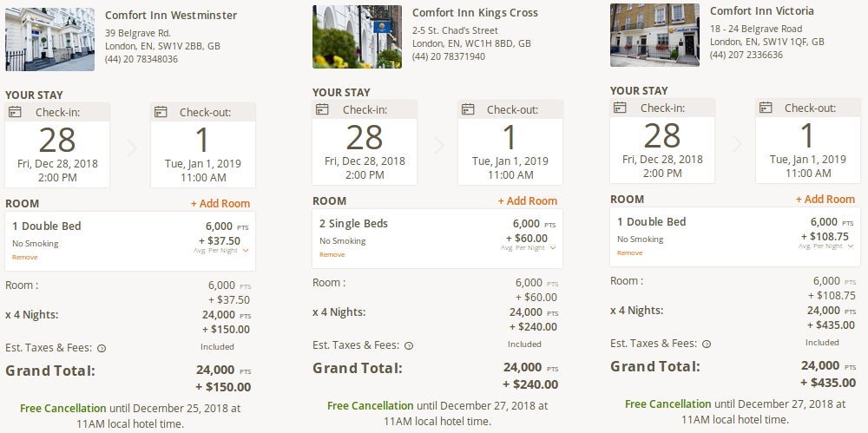Open Comfort Inn Kings Cross hotel photo
This screenshot has width=868, height=433.
pos(357,36)
